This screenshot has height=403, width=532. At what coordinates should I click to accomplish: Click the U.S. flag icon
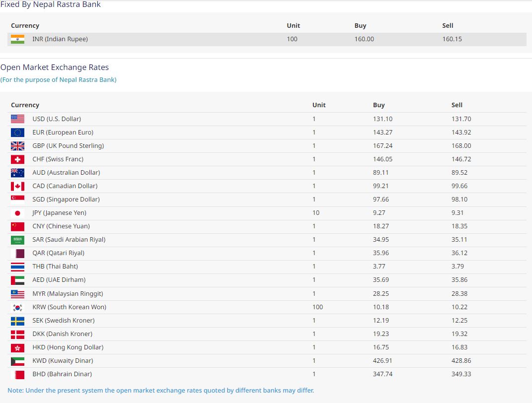pos(18,119)
